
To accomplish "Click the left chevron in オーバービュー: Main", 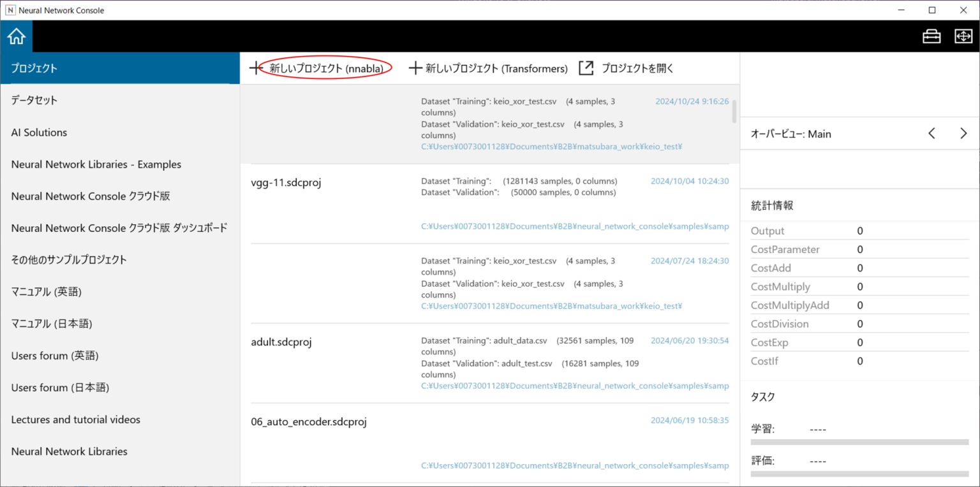I will pyautogui.click(x=932, y=133).
